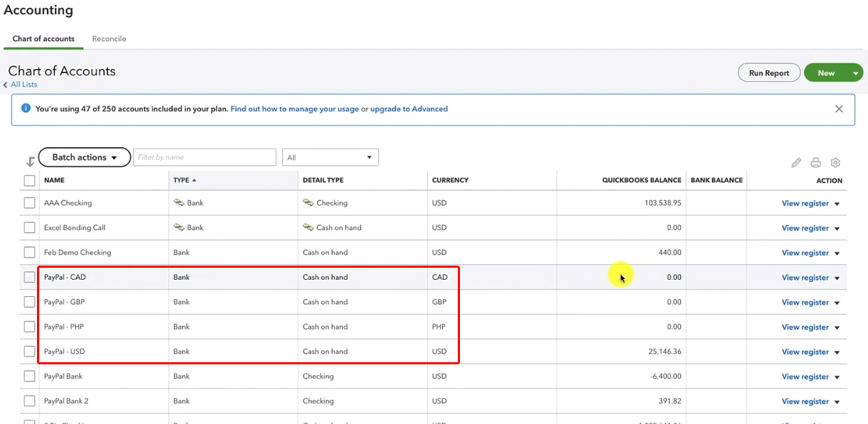Viewport: 868px width, 424px height.
Task: Click the sort arrow icon beside Batch actions
Action: coord(30,162)
